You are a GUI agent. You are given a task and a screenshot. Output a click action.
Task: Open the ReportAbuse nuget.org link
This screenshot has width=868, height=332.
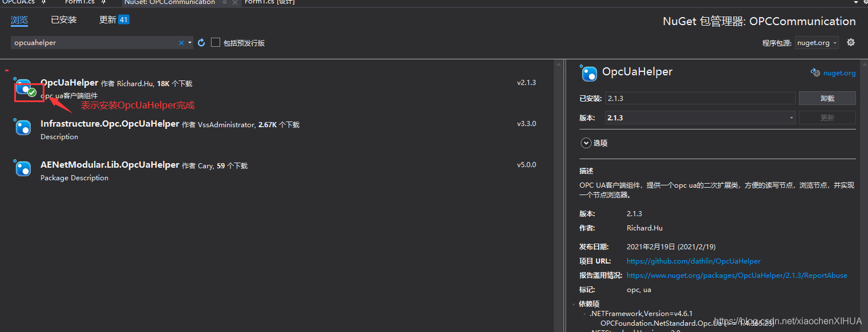click(737, 275)
